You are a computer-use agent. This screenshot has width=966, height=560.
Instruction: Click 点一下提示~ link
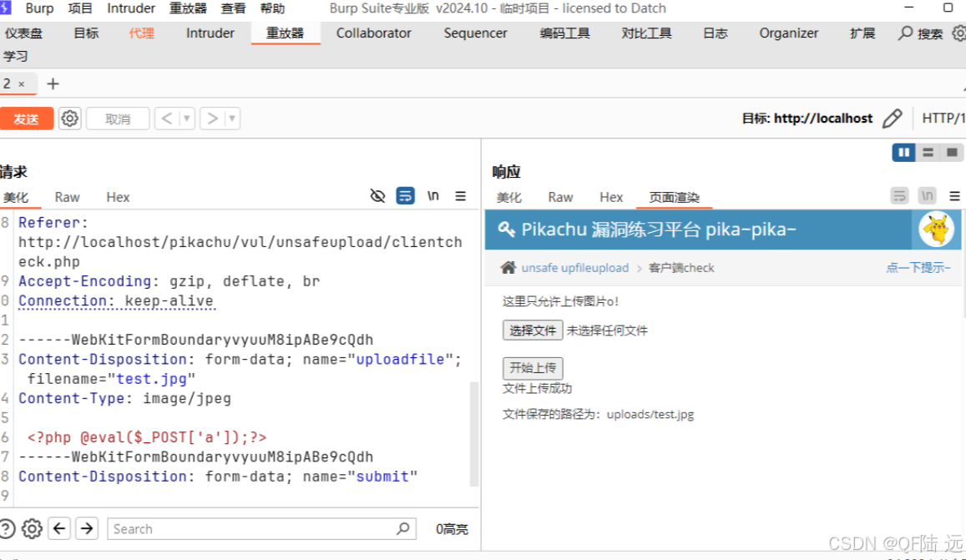pos(918,267)
